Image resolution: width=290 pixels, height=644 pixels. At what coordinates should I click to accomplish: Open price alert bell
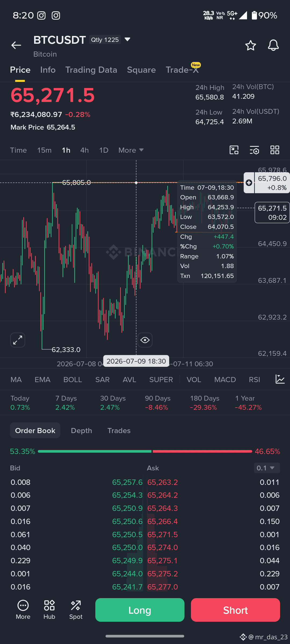(273, 45)
